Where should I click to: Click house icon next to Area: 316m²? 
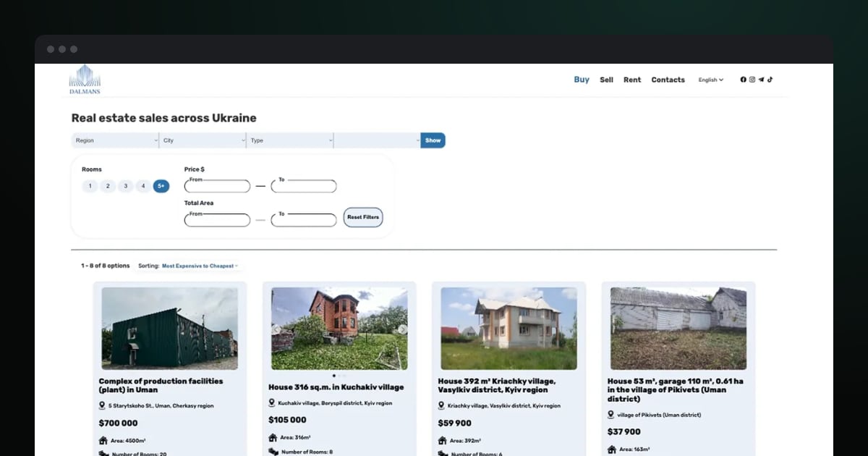[x=273, y=438]
